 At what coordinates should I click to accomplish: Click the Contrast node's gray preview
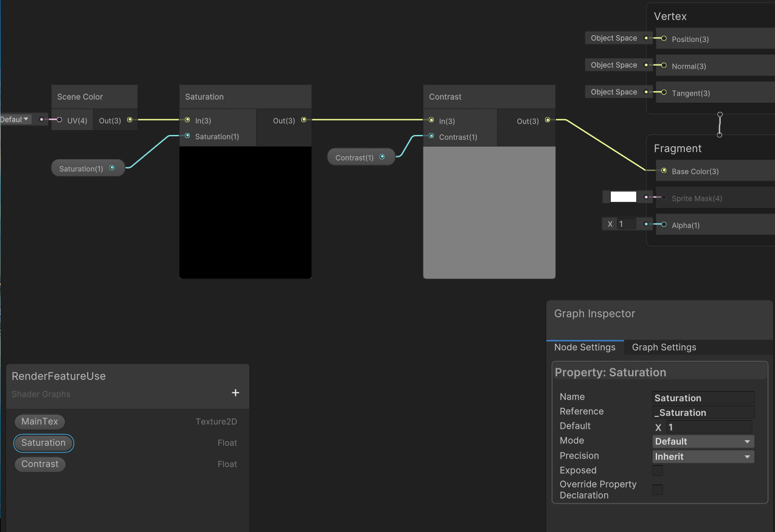coord(489,212)
